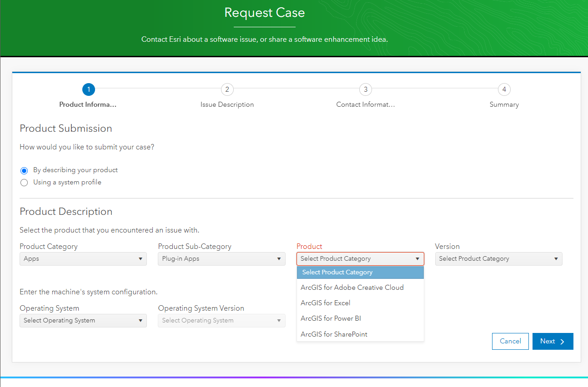Viewport: 588px width, 387px height.
Task: Choose ArcGIS for SharePoint from list
Action: pos(334,334)
